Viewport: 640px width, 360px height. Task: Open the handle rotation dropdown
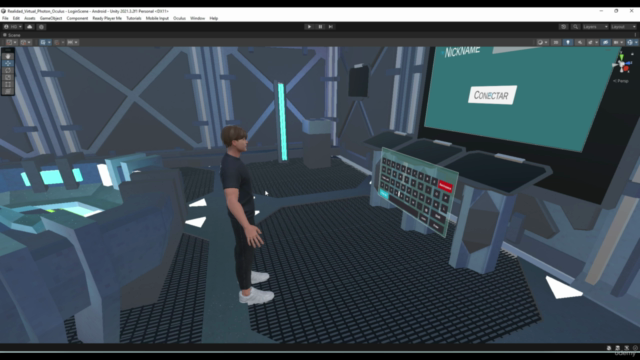pyautogui.click(x=26, y=42)
